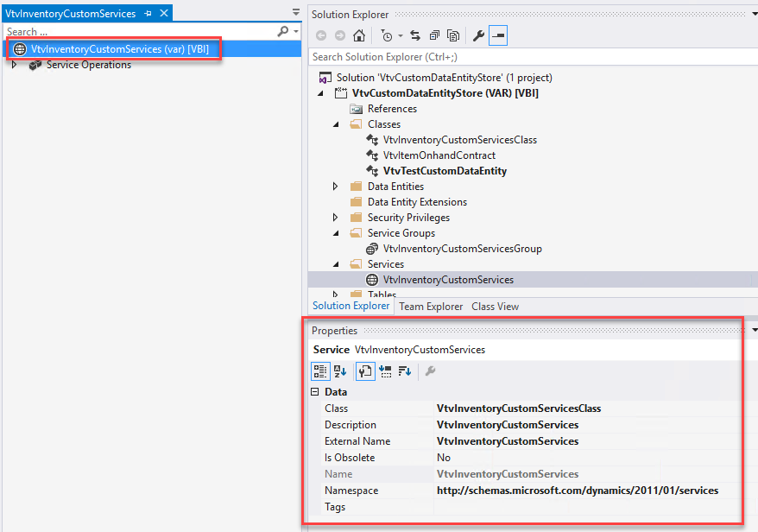Expand the Data Entities folder

click(x=335, y=187)
